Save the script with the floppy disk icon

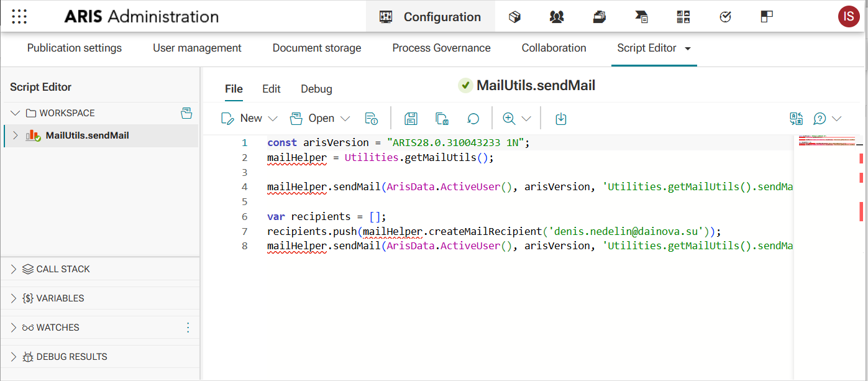click(x=410, y=118)
